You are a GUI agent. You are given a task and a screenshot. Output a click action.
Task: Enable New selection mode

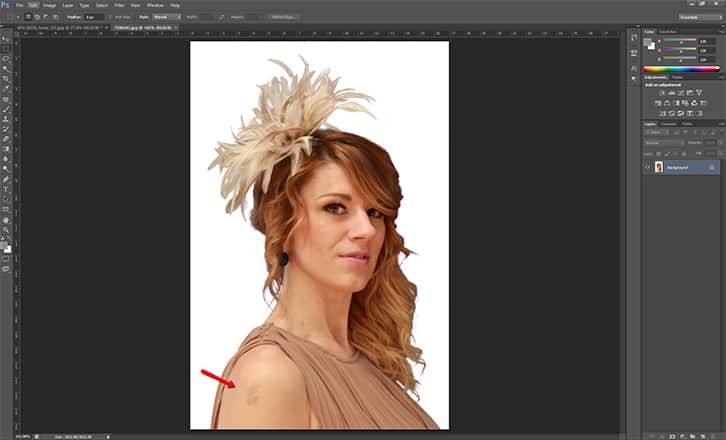(x=28, y=17)
